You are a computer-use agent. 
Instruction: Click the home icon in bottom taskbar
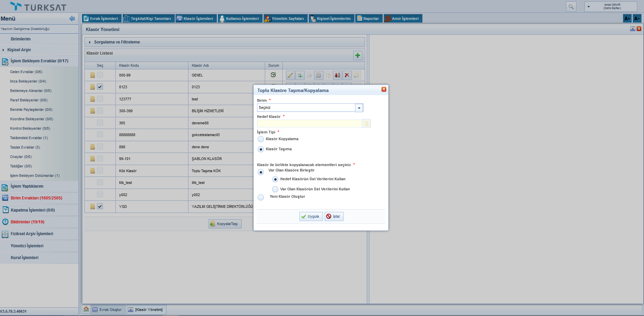tap(86, 309)
